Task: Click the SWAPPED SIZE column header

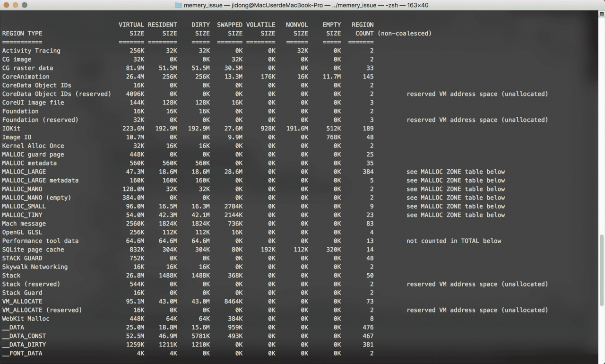Action: (x=230, y=29)
